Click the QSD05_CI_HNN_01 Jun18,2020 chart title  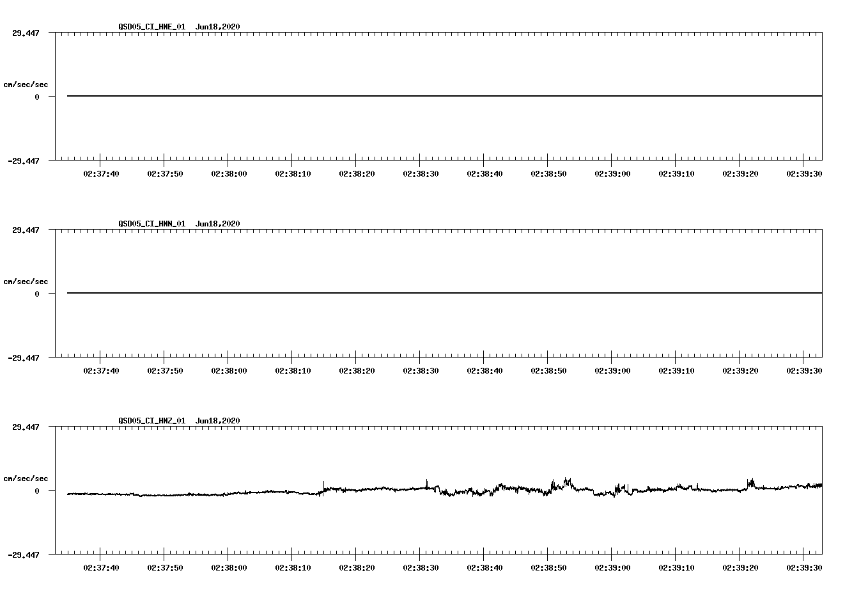coord(179,224)
